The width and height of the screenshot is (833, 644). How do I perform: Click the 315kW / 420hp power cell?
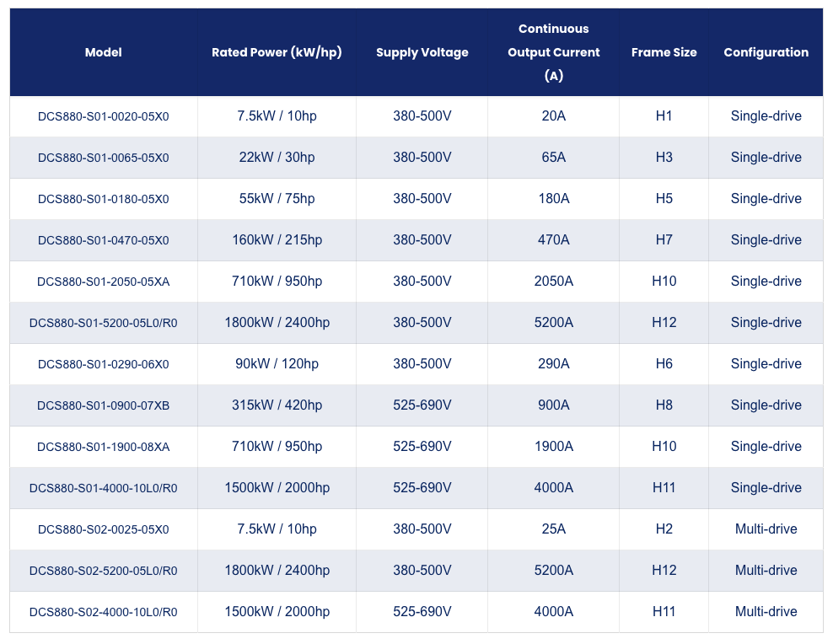point(277,405)
